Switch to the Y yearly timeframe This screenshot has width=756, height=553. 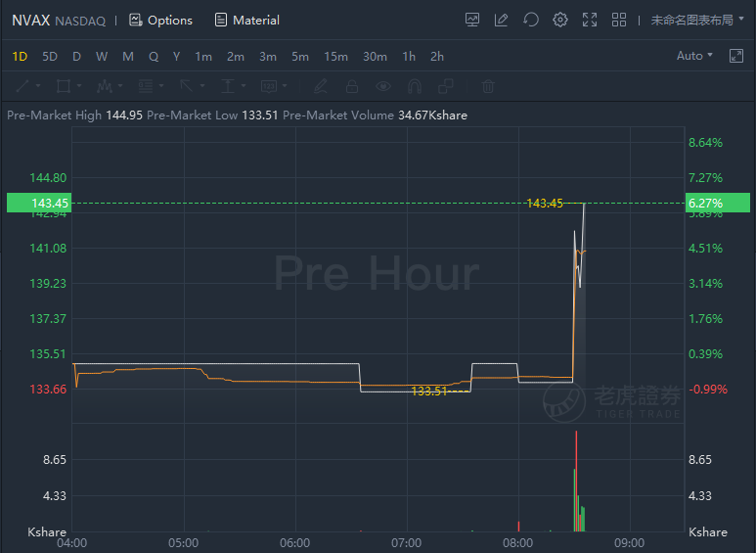click(176, 57)
